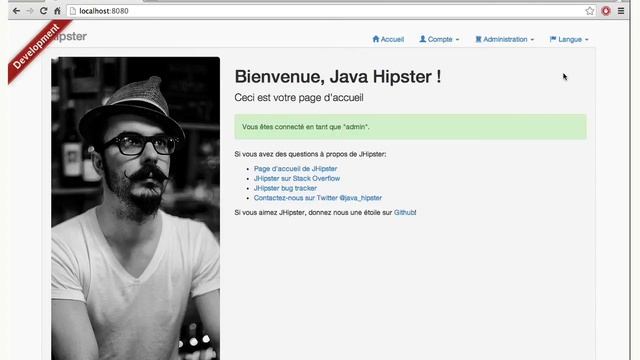Click the hipster portrait image
The width and height of the screenshot is (640, 360).
pos(136,208)
